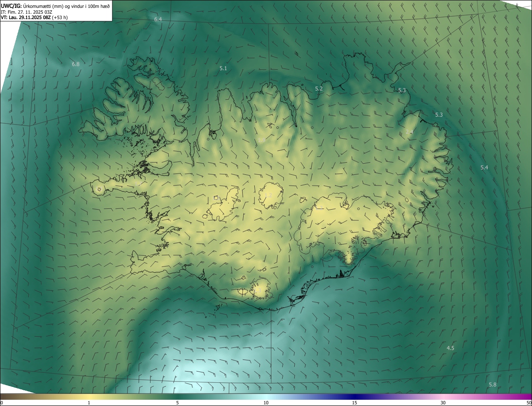This screenshot has height=406, width=532.
Task: Click the 30 tick on color scale
Action: [443, 403]
